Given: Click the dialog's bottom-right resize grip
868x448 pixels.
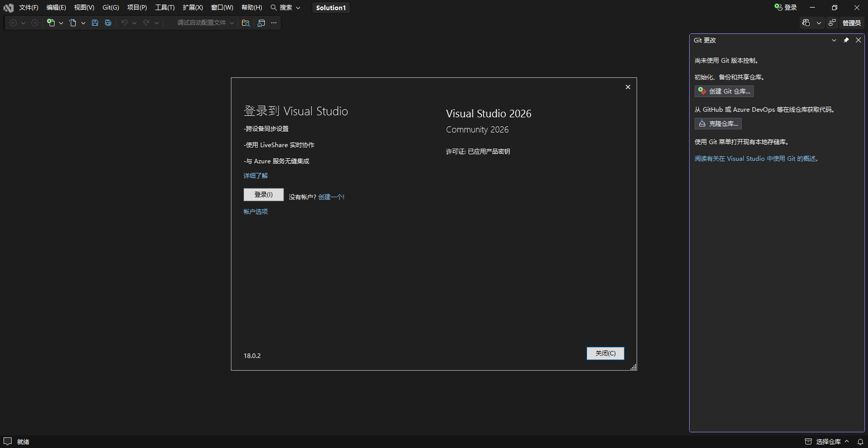Looking at the screenshot, I should 634,367.
